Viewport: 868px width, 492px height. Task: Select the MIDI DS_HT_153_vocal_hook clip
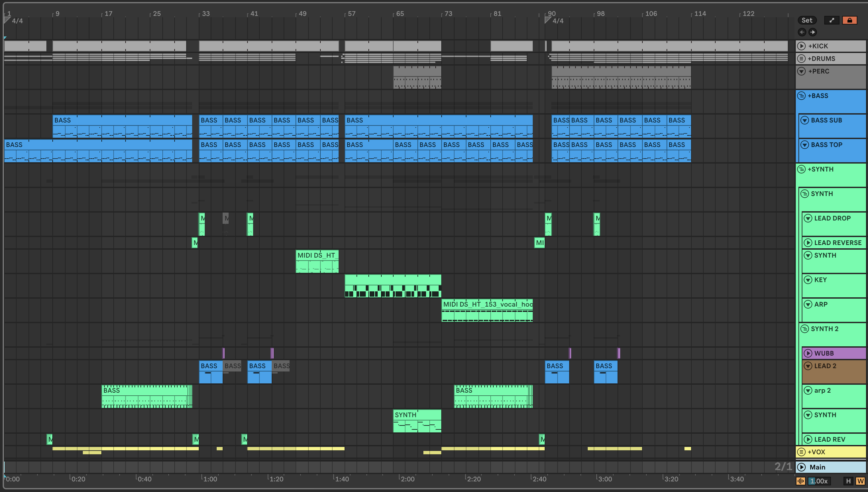tap(487, 311)
